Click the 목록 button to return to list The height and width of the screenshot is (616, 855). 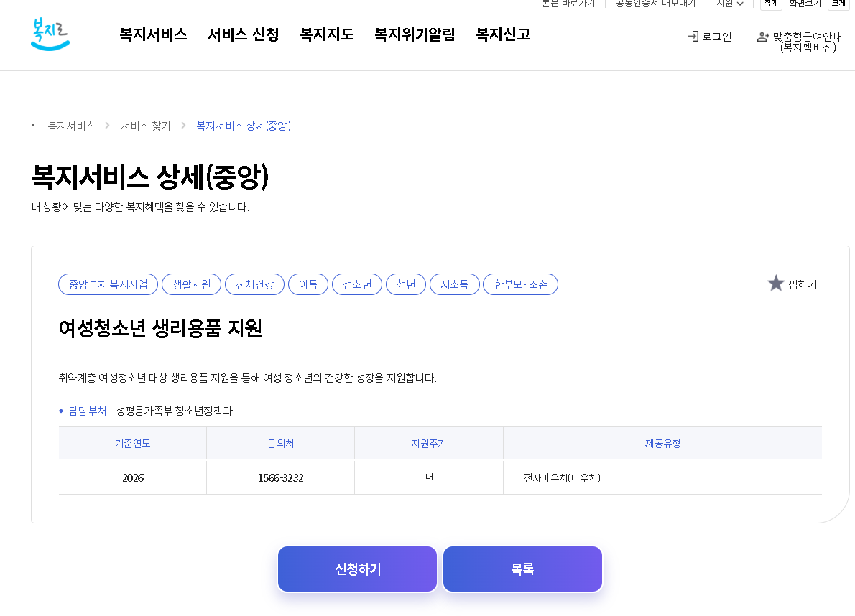click(x=522, y=569)
